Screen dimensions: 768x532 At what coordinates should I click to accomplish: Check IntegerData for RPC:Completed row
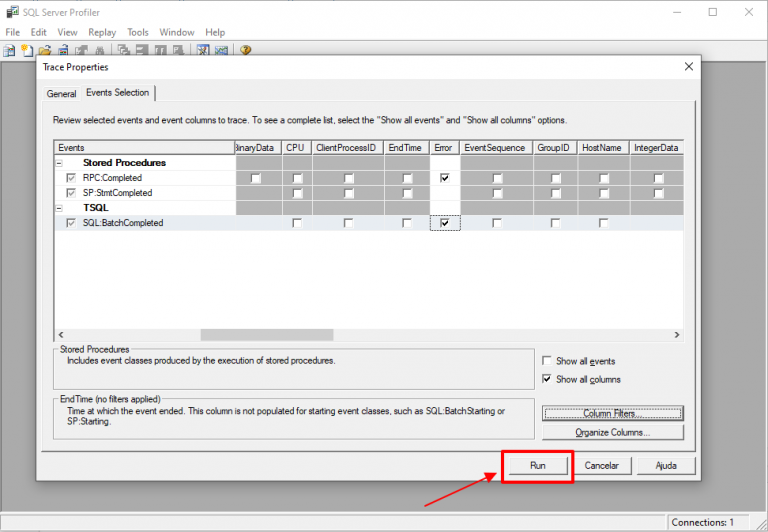(658, 178)
